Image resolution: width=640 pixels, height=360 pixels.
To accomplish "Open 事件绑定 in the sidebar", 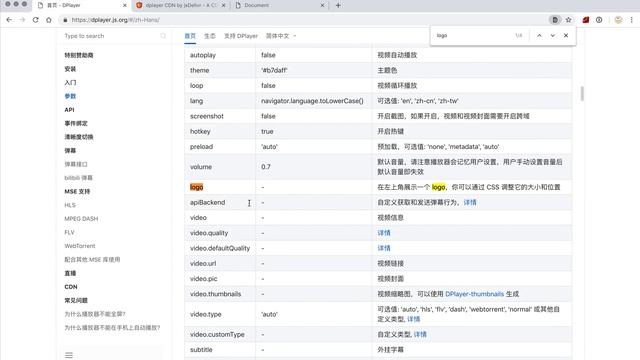I will (76, 123).
